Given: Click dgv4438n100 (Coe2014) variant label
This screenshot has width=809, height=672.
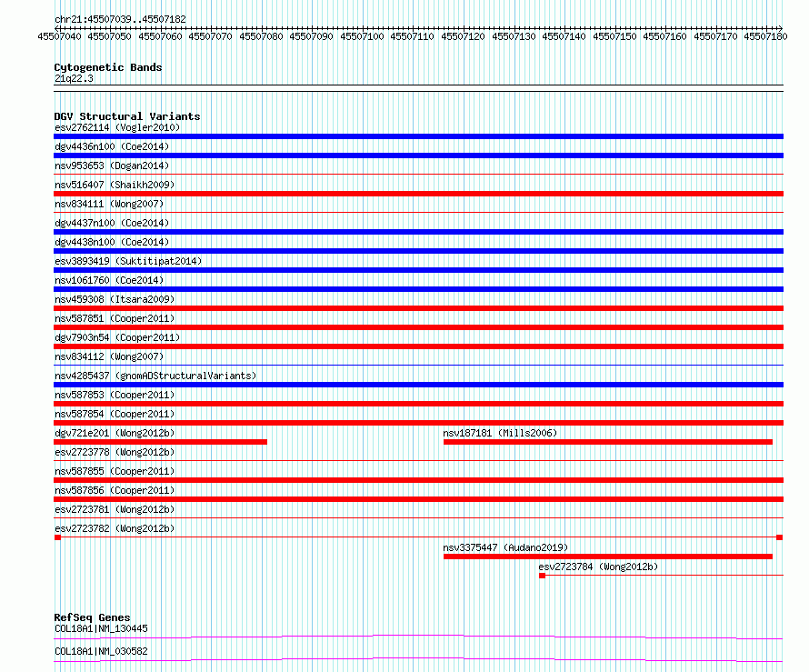Looking at the screenshot, I should click(112, 242).
